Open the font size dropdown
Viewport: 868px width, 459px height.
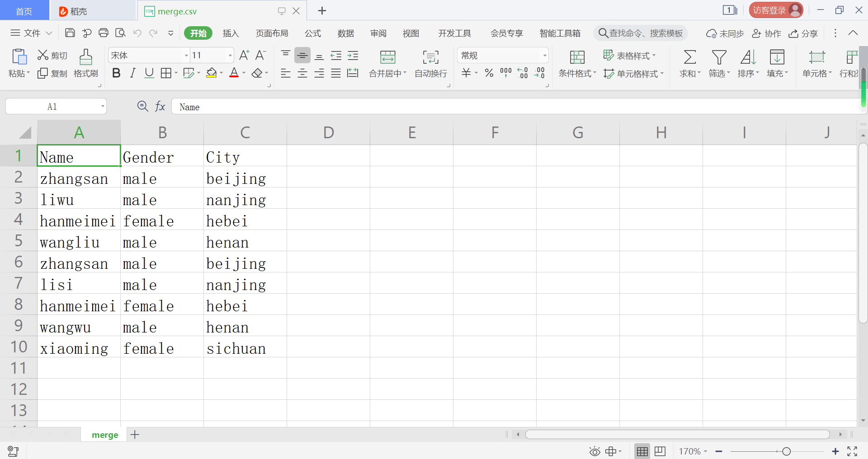point(230,56)
